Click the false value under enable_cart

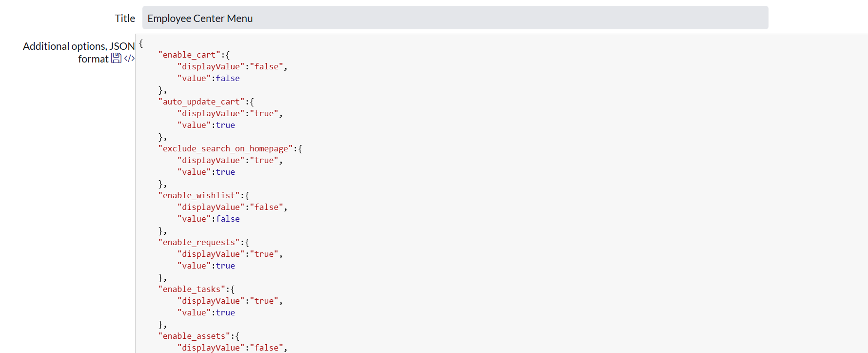pyautogui.click(x=228, y=78)
